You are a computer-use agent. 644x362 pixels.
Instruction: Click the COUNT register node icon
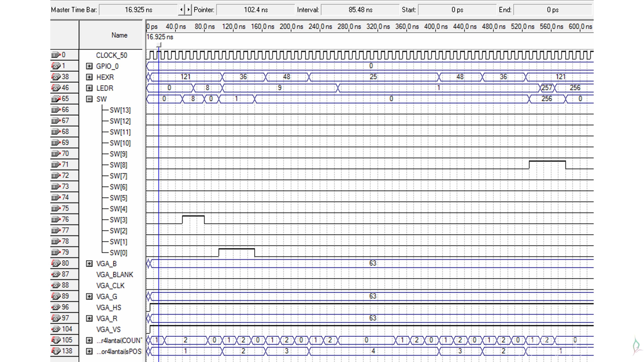[x=56, y=340]
